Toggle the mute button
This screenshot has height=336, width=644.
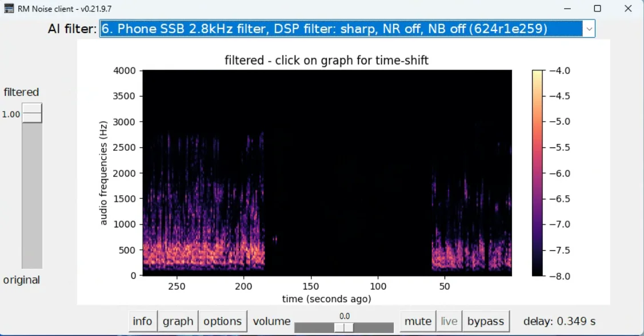coord(418,321)
